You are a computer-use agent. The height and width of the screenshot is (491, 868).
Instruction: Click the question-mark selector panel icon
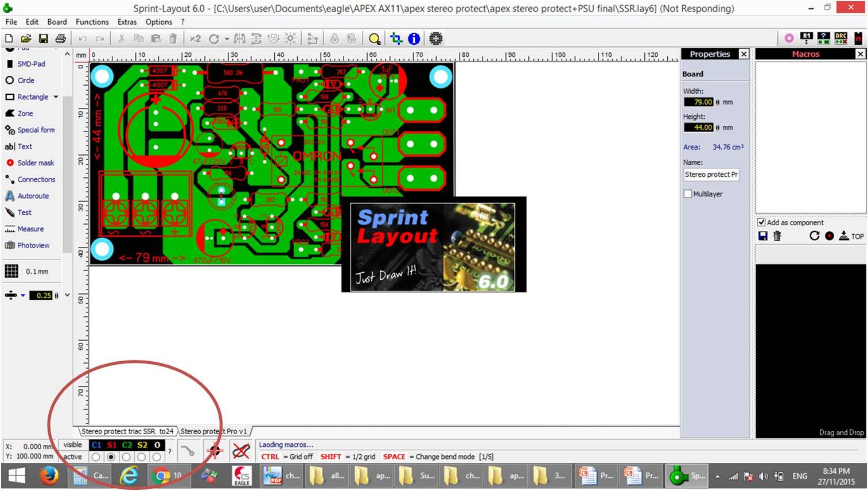[x=824, y=38]
